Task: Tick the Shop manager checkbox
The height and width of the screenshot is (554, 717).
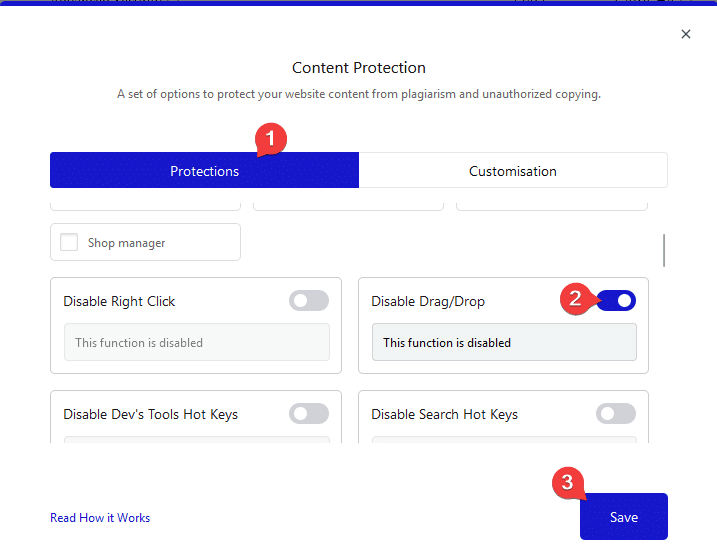Action: (69, 242)
